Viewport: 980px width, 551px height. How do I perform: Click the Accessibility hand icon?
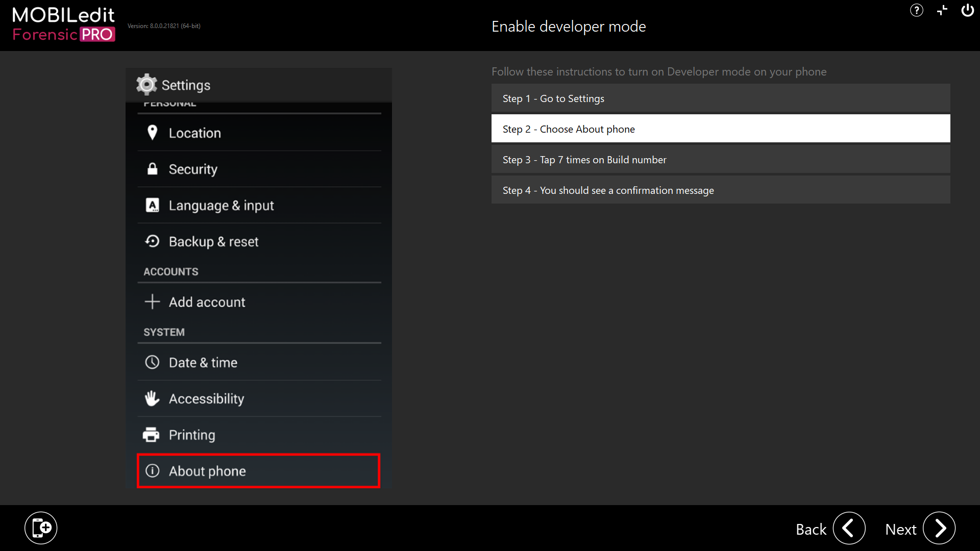pos(152,398)
